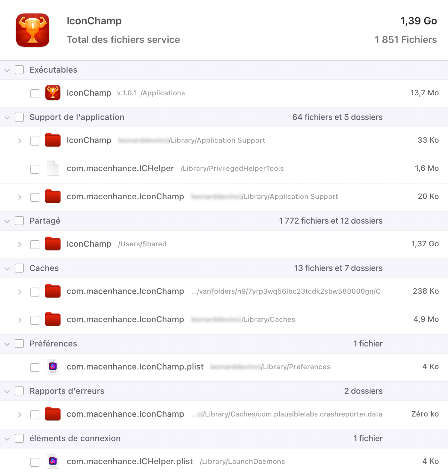Screen dimensions: 448x476
Task: Tick the checkbox for com.macenhance.ICHelper
Action: point(35,169)
